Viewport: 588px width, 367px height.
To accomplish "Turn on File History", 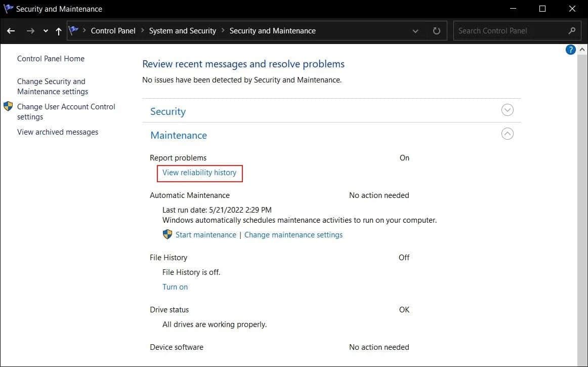I will (x=175, y=287).
